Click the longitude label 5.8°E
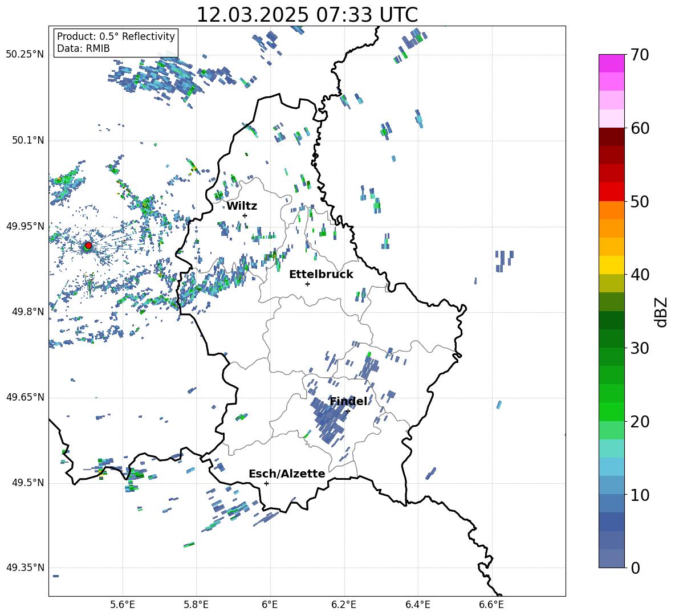 click(x=196, y=605)
